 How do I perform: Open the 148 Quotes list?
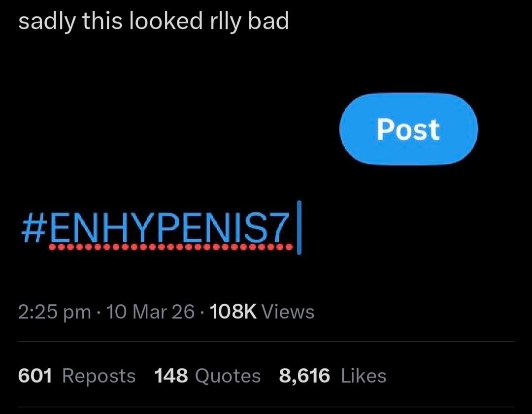tap(207, 376)
